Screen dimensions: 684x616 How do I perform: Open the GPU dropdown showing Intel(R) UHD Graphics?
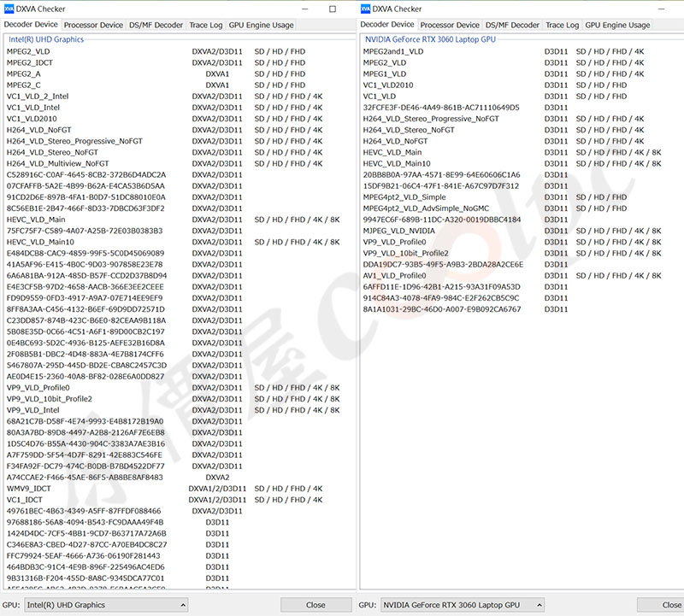click(106, 605)
